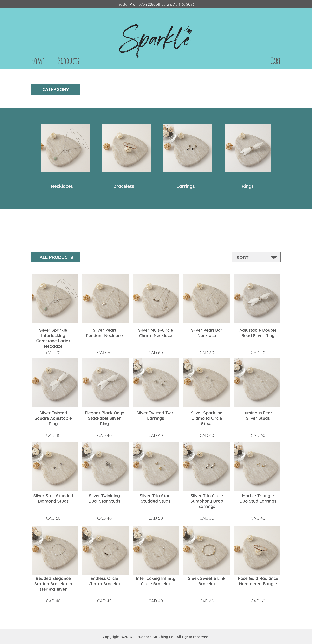
Task: Click the ALL PRODUCTS heading button
Action: click(x=56, y=257)
